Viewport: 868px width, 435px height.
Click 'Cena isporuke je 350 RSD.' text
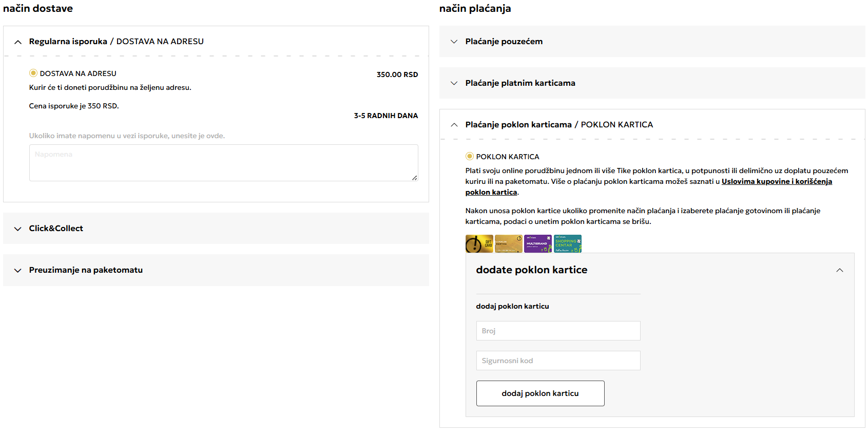coord(74,106)
